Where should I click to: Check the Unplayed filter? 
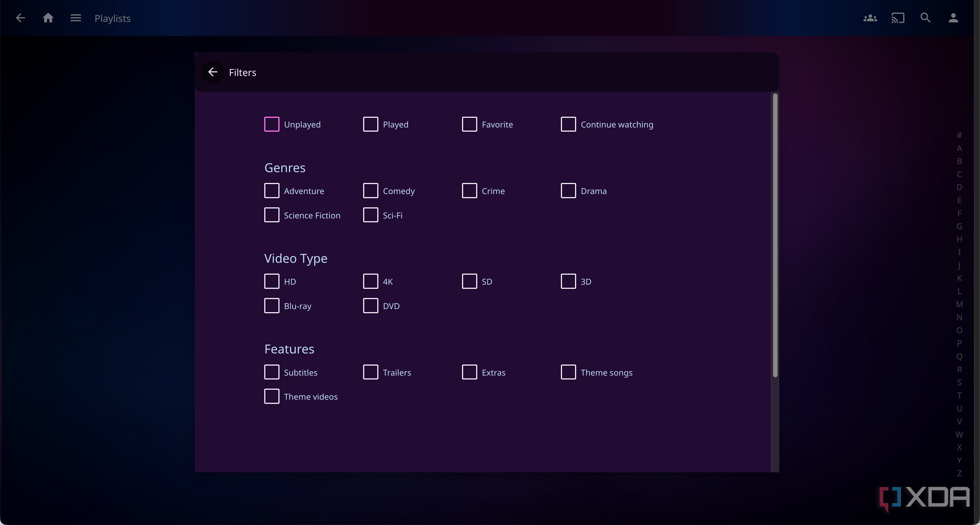pyautogui.click(x=272, y=124)
